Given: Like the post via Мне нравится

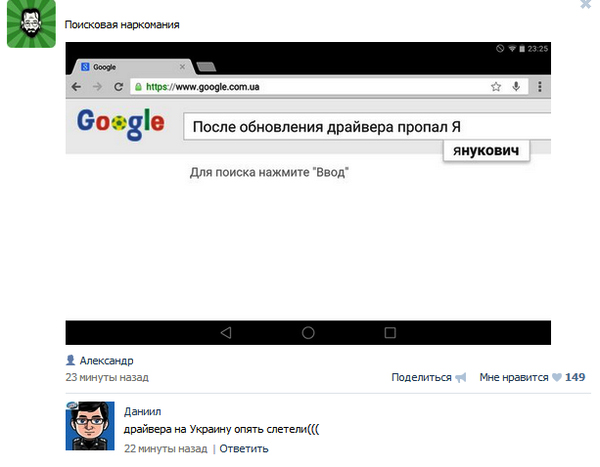Looking at the screenshot, I should 514,377.
